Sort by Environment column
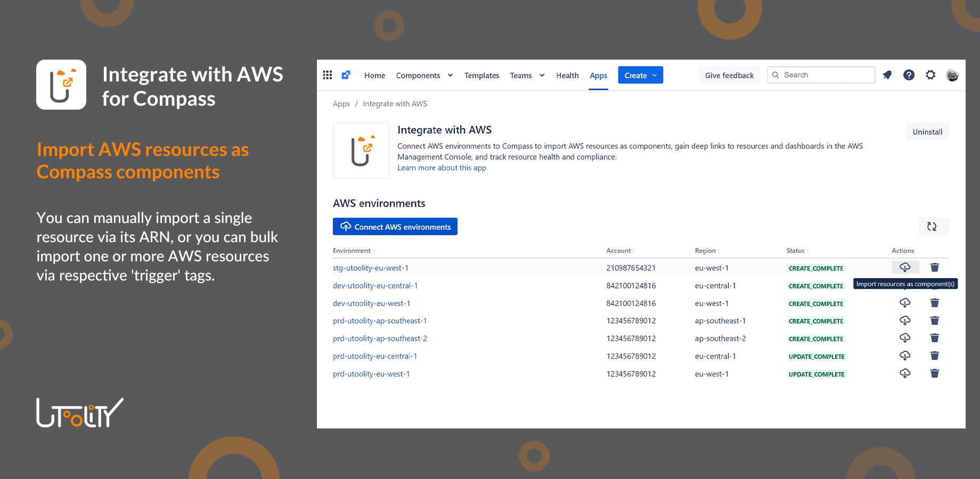 pos(353,251)
